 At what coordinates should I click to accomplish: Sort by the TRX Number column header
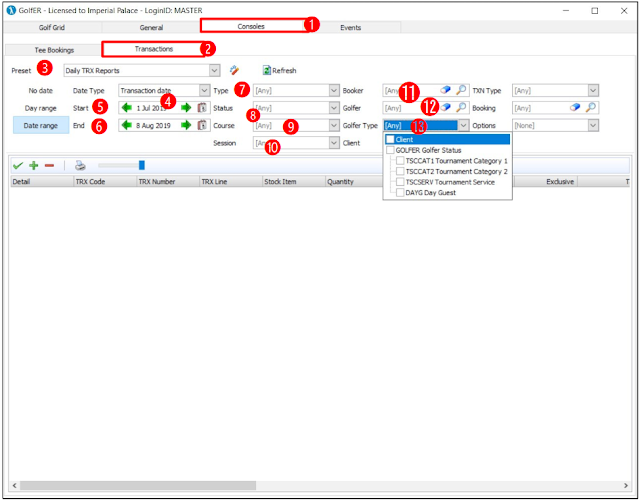pyautogui.click(x=168, y=182)
